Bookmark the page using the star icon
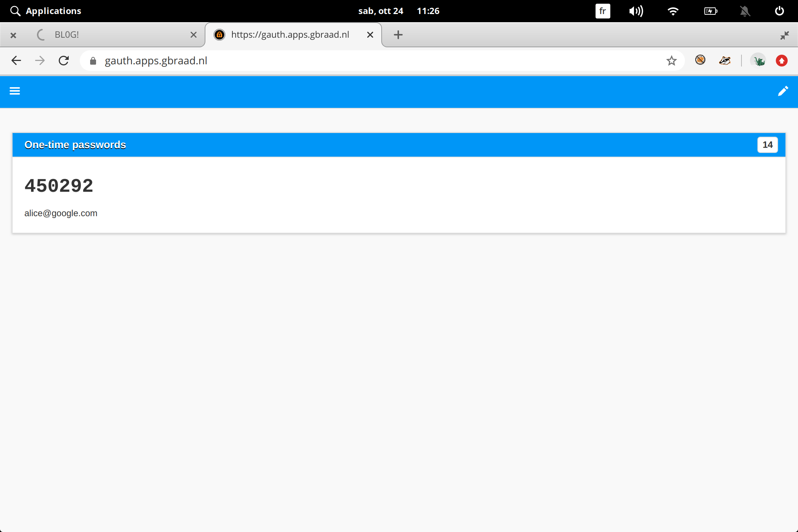The image size is (798, 532). pyautogui.click(x=671, y=61)
